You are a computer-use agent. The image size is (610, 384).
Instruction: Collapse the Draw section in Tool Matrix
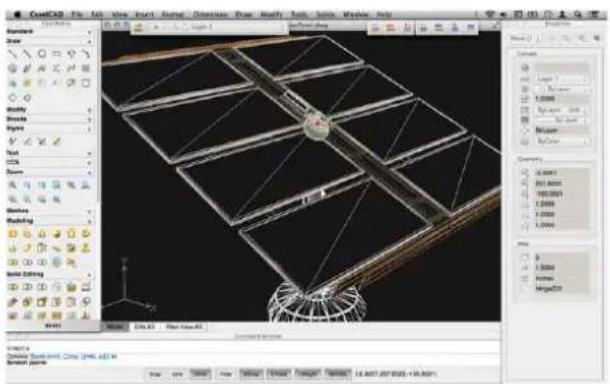89,41
